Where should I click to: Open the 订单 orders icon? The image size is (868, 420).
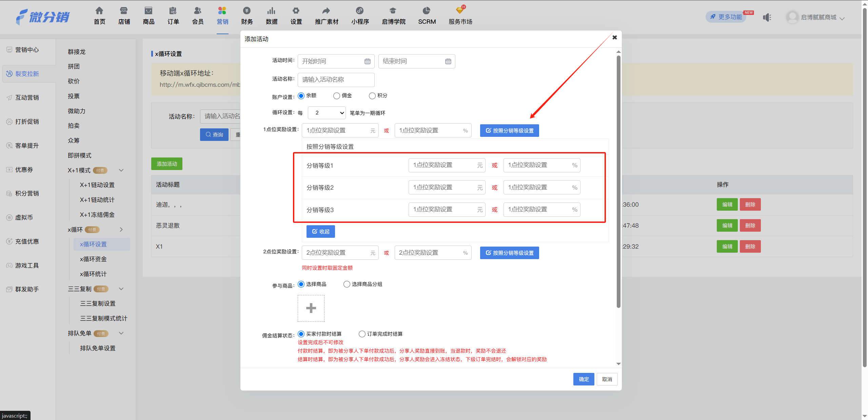point(173,10)
